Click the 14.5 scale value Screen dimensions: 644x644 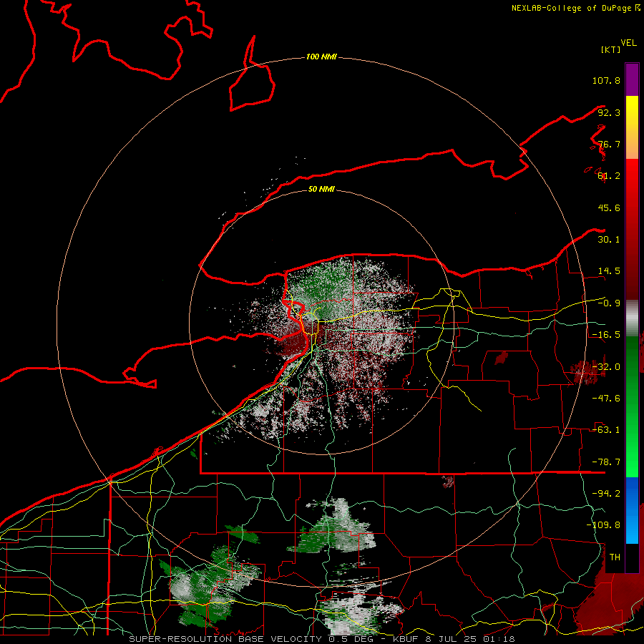[x=609, y=271]
